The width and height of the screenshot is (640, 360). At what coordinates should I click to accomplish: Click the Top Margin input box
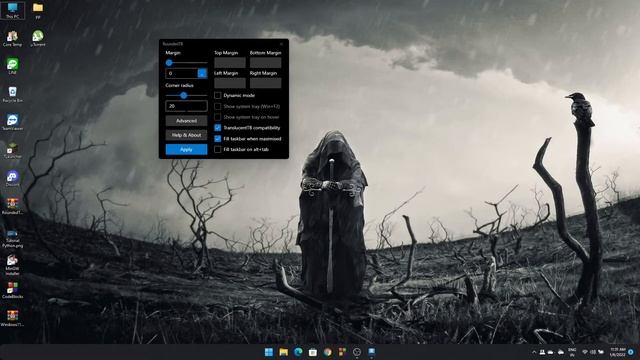pos(230,62)
